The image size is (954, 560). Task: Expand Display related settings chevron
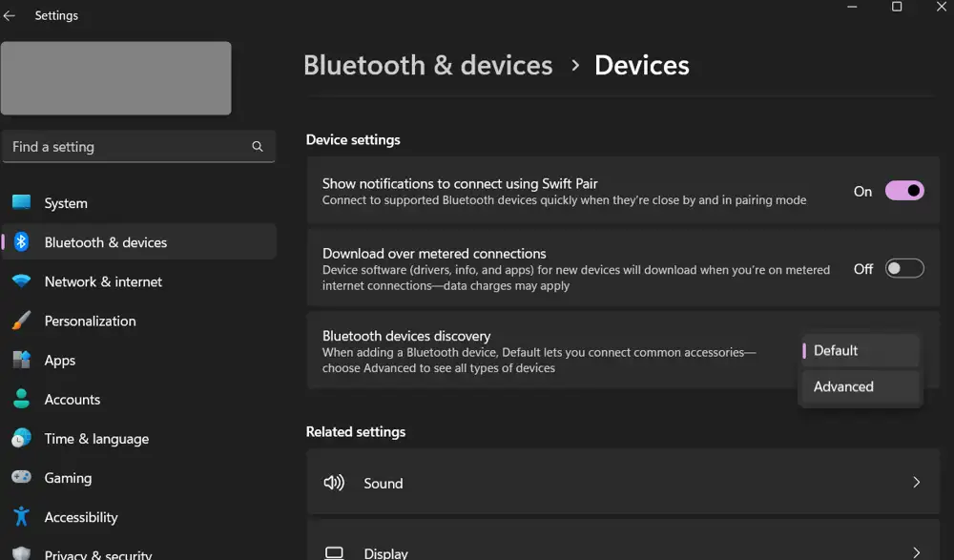(916, 551)
